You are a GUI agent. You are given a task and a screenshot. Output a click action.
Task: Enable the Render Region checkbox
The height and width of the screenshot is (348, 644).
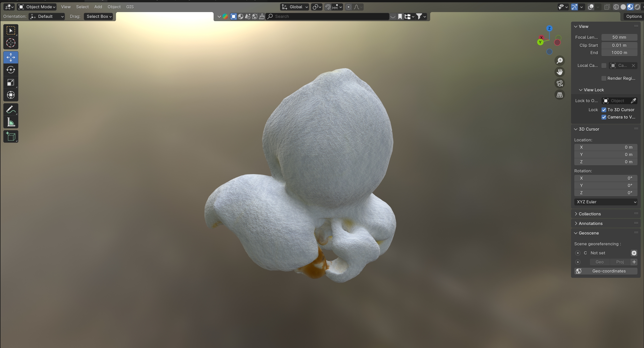[x=604, y=78]
